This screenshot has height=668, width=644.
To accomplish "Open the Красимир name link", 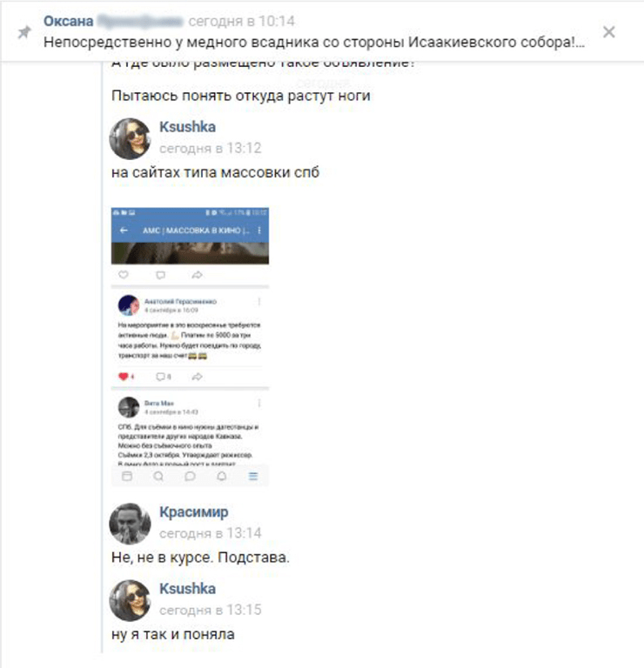I will [x=193, y=512].
